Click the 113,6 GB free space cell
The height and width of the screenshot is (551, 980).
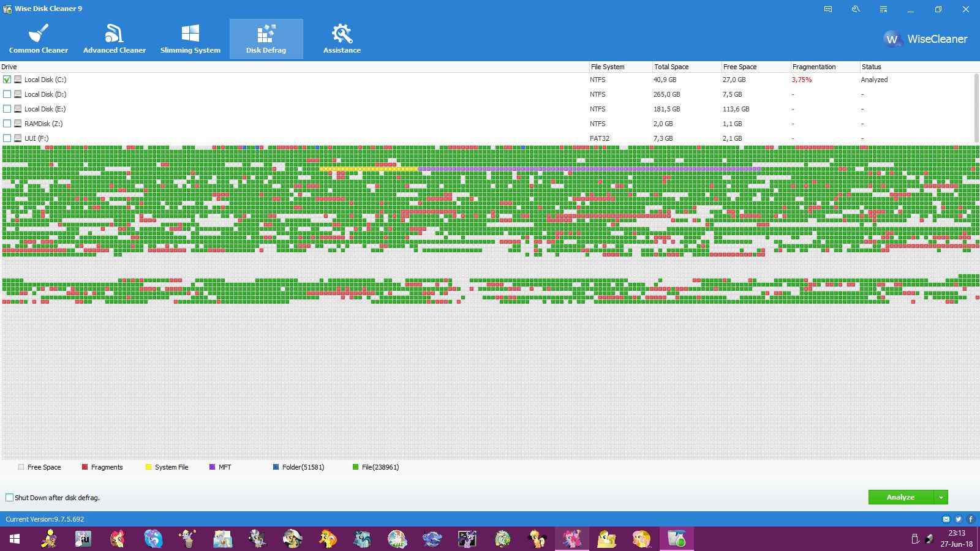click(x=736, y=109)
